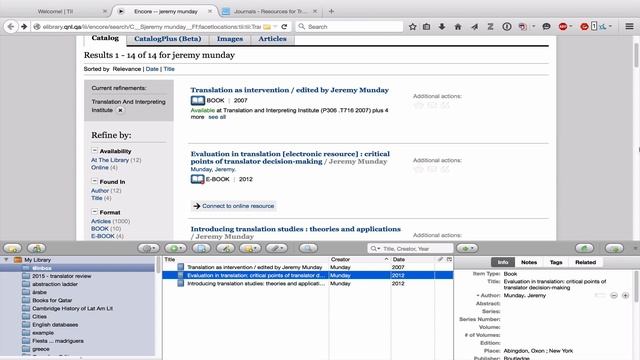Click the Firefox Search box
Viewport: 640px width, 360px height.
(349, 27)
